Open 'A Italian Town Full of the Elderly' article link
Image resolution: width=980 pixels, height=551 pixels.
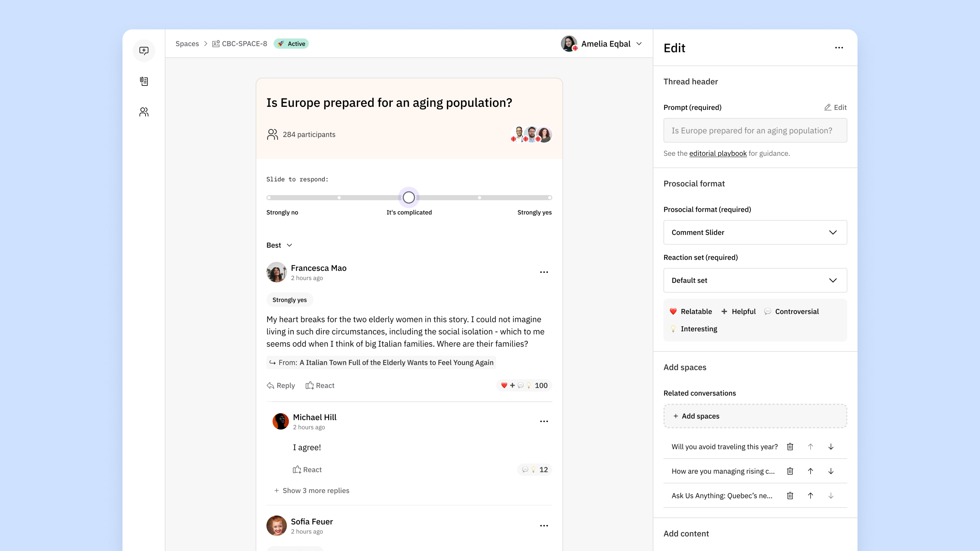tap(396, 363)
